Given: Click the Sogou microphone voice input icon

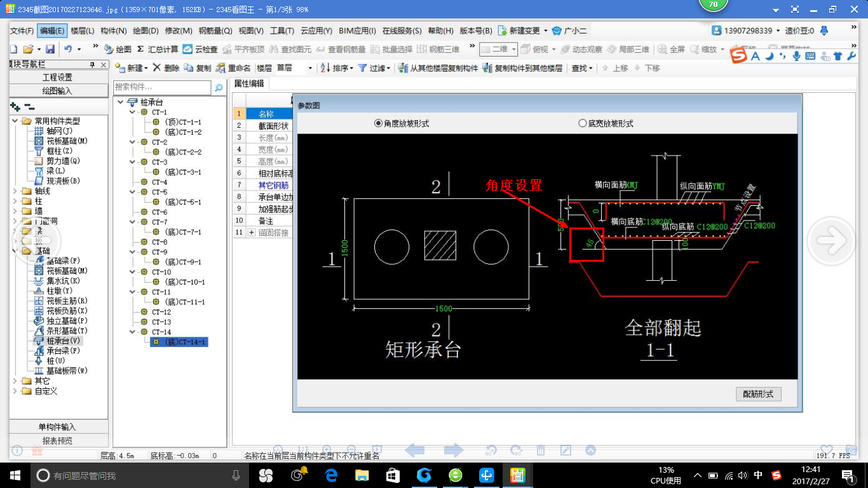Looking at the screenshot, I should [x=796, y=56].
